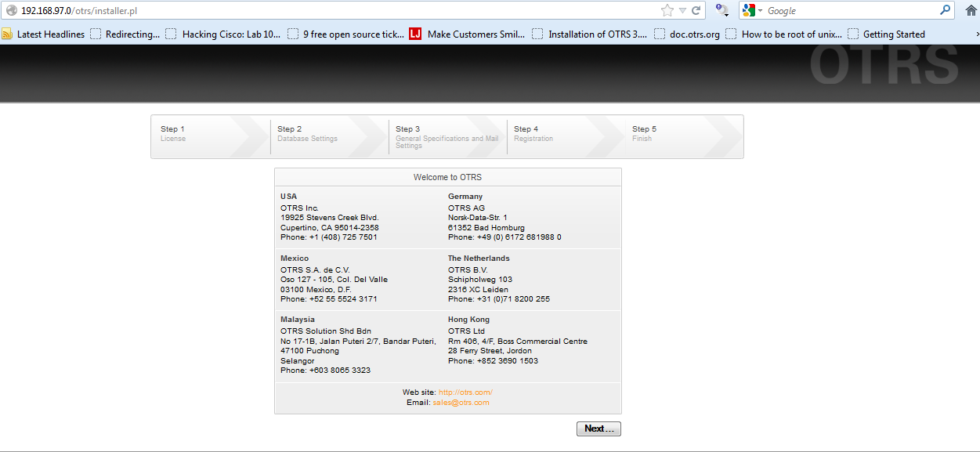Click phone number +52 55 5524 3171
This screenshot has width=980, height=452.
coord(343,299)
